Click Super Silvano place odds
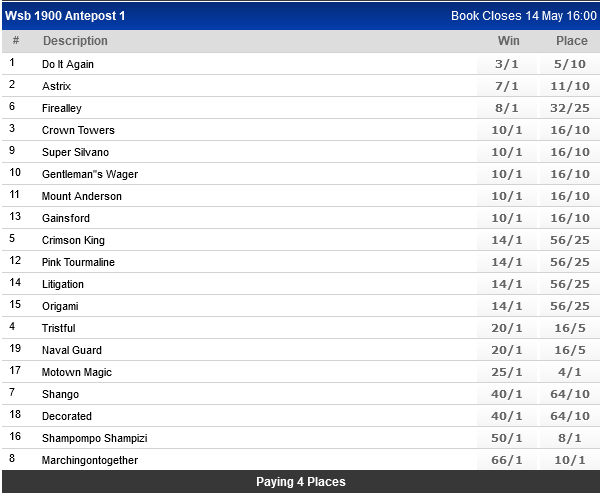This screenshot has height=497, width=601. point(571,152)
